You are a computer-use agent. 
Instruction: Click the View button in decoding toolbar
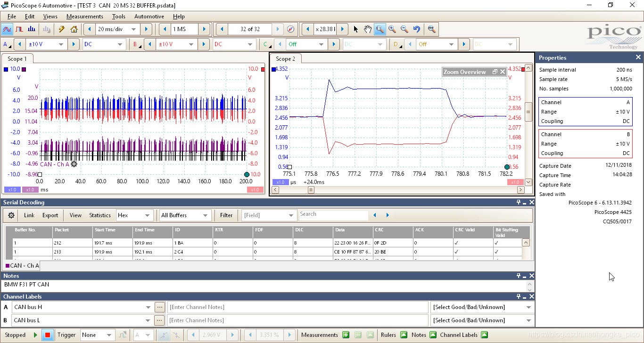point(75,215)
